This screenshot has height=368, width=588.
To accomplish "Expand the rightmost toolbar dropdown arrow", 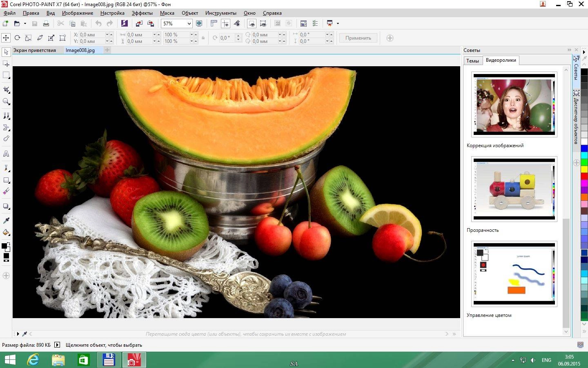I will [x=338, y=23].
